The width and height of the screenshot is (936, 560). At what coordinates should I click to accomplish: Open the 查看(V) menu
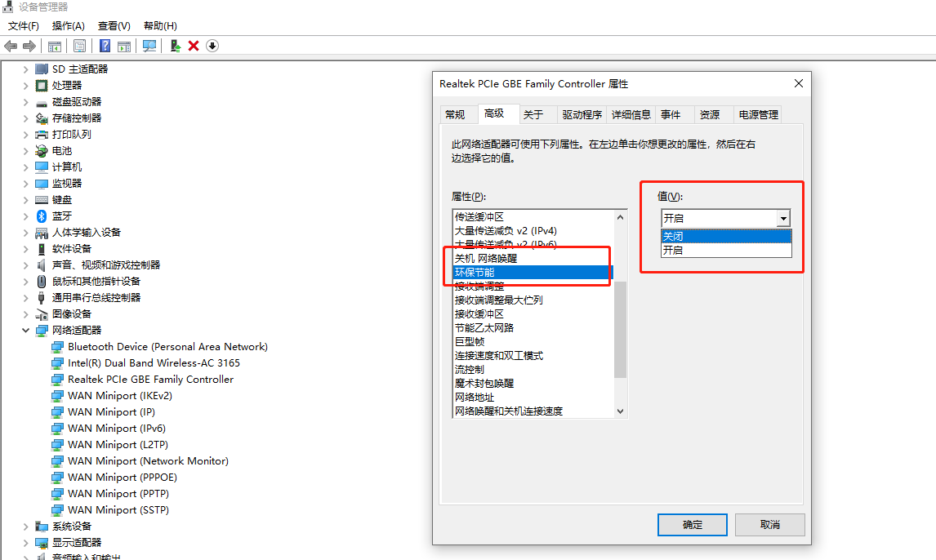point(114,25)
